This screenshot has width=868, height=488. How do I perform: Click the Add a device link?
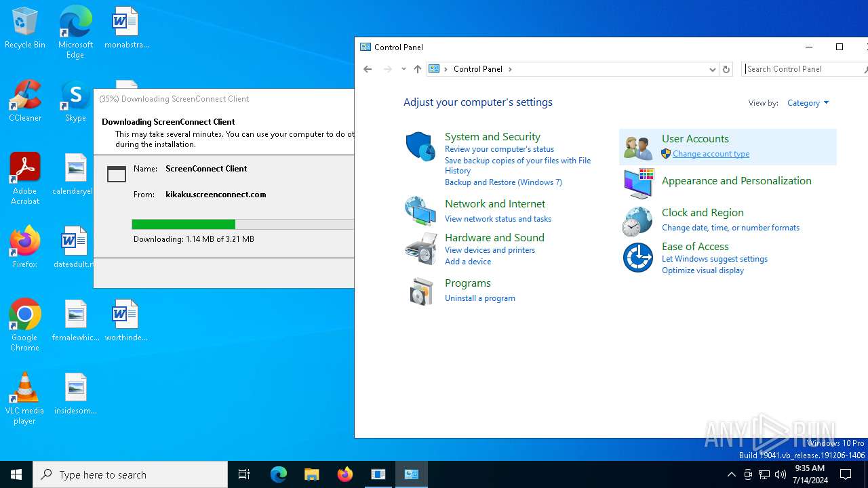point(468,262)
